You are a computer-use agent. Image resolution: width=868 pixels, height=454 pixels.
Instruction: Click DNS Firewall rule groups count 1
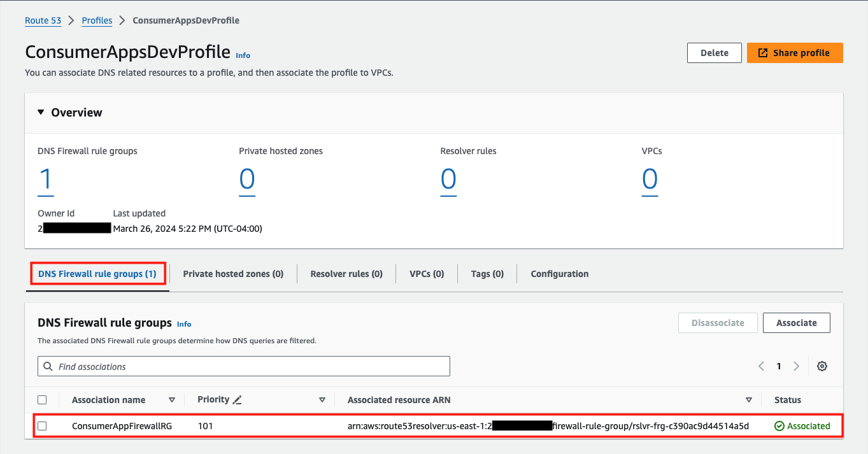pos(46,180)
